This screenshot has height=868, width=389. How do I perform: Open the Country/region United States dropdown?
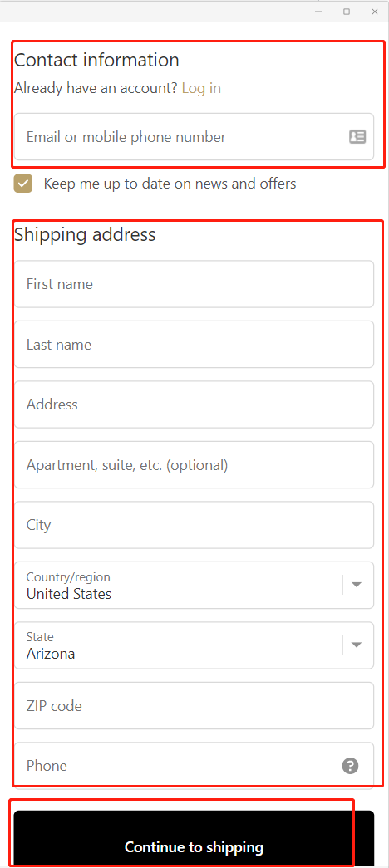194,585
